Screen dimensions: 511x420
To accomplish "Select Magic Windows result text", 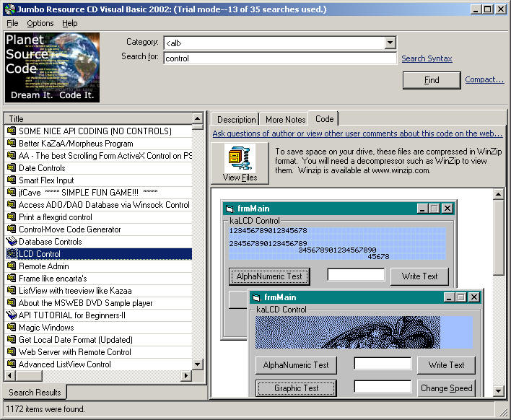I will tap(46, 328).
